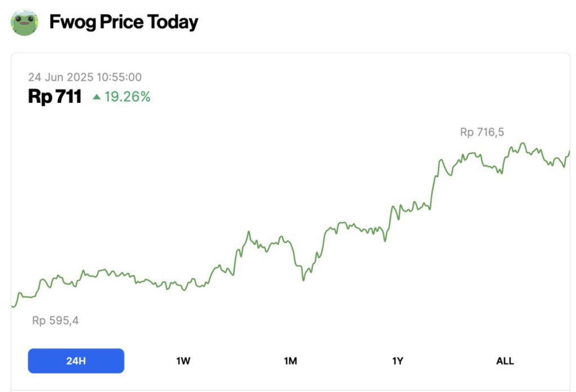This screenshot has width=576, height=392.
Task: Choose the ALL time range tab
Action: (x=505, y=361)
